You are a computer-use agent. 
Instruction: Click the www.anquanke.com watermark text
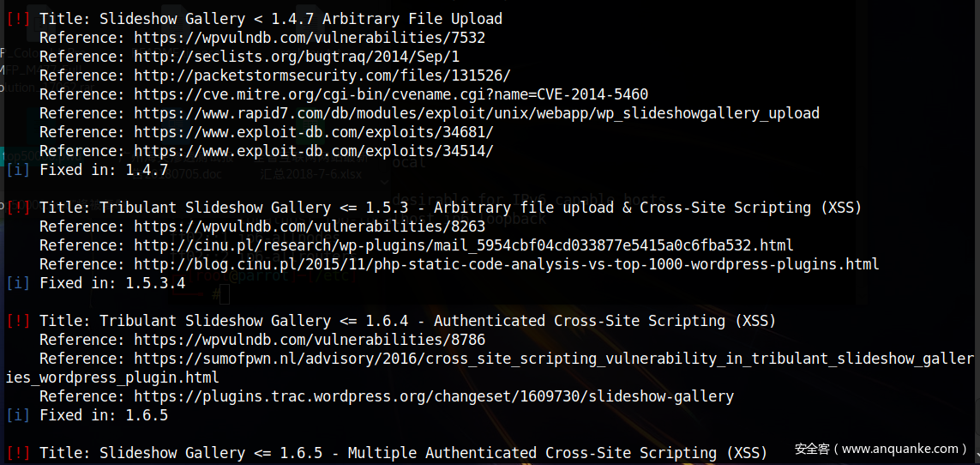pyautogui.click(x=883, y=449)
